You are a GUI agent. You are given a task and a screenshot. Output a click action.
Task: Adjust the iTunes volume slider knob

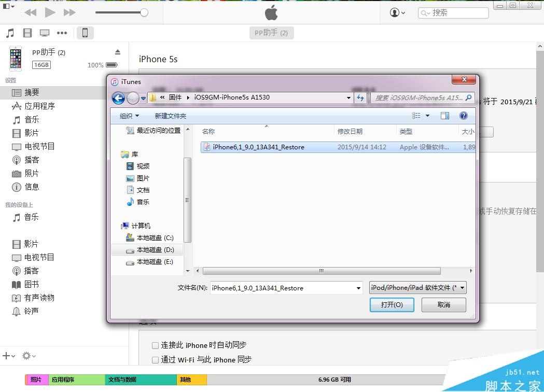click(x=144, y=13)
